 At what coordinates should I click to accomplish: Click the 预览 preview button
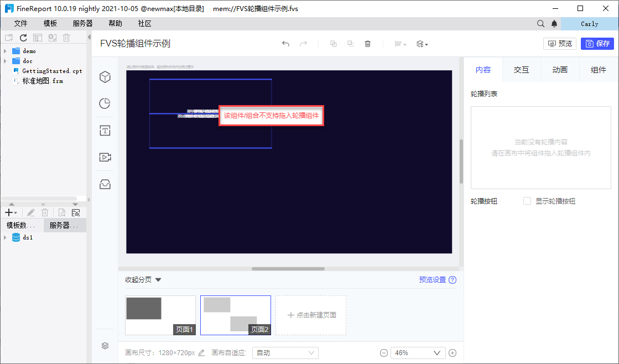560,44
